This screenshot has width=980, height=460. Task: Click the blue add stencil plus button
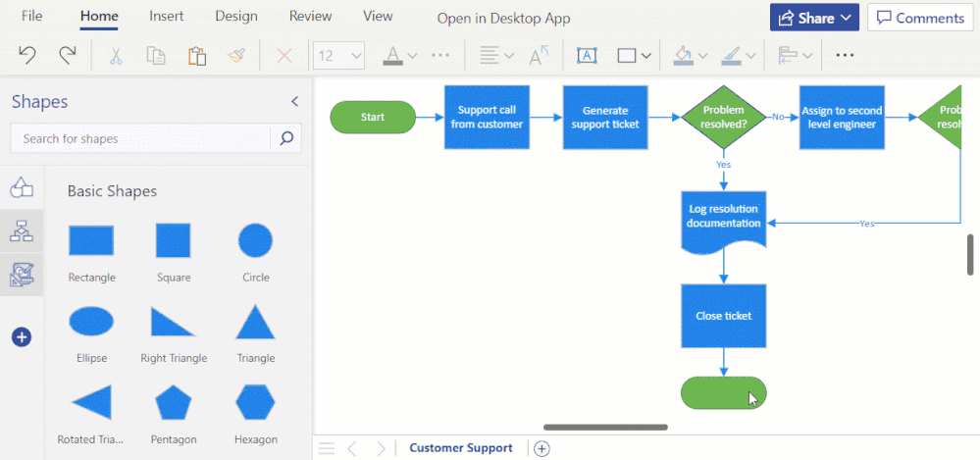(x=22, y=337)
